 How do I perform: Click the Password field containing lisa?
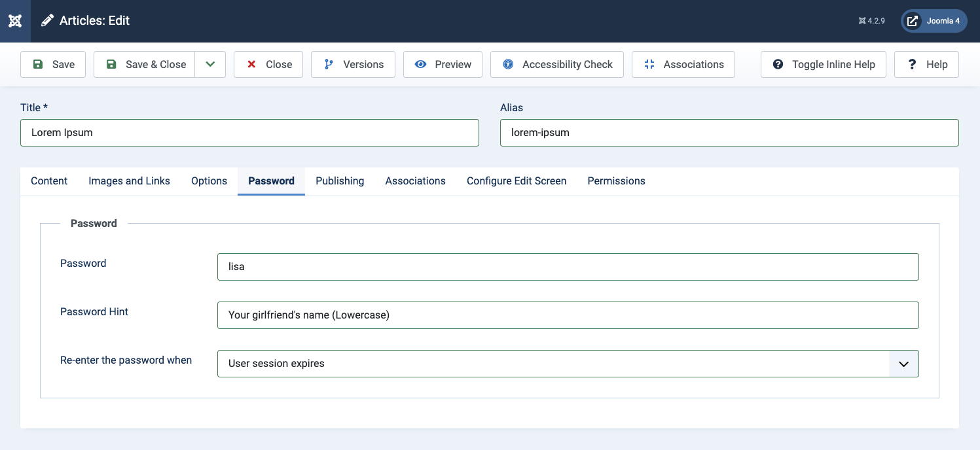[568, 267]
